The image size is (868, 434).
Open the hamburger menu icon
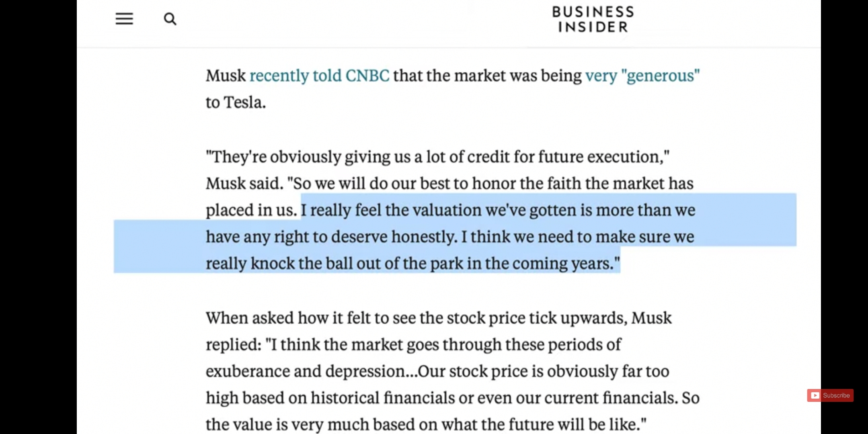click(124, 19)
